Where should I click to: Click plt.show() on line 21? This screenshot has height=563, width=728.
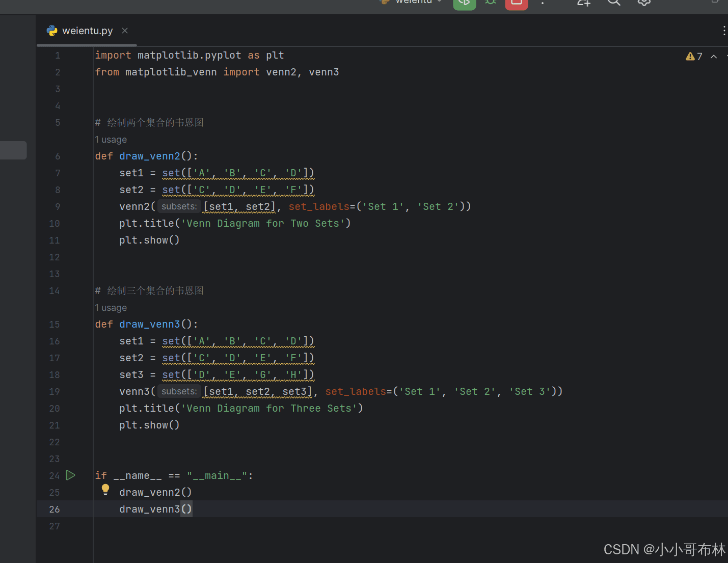[149, 425]
